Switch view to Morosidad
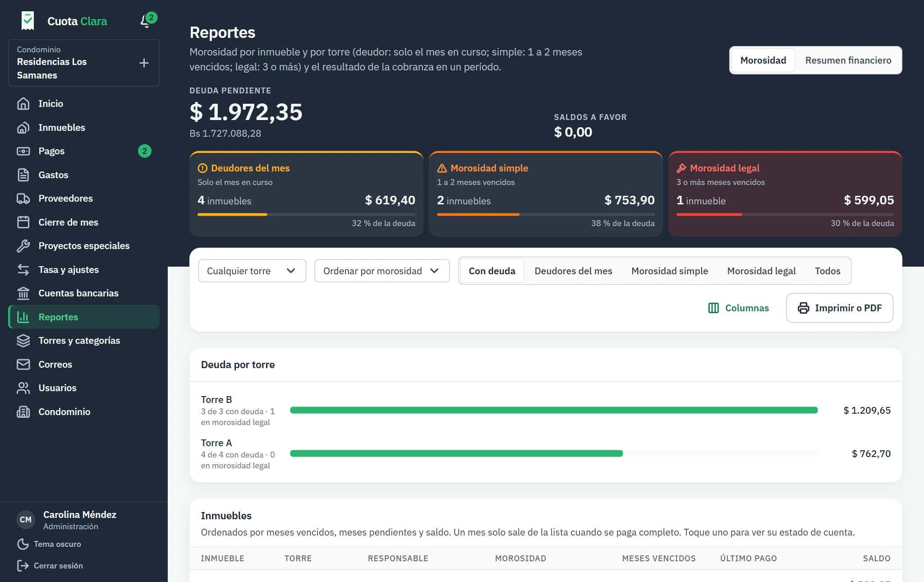Screen dimensions: 924x582 763,60
